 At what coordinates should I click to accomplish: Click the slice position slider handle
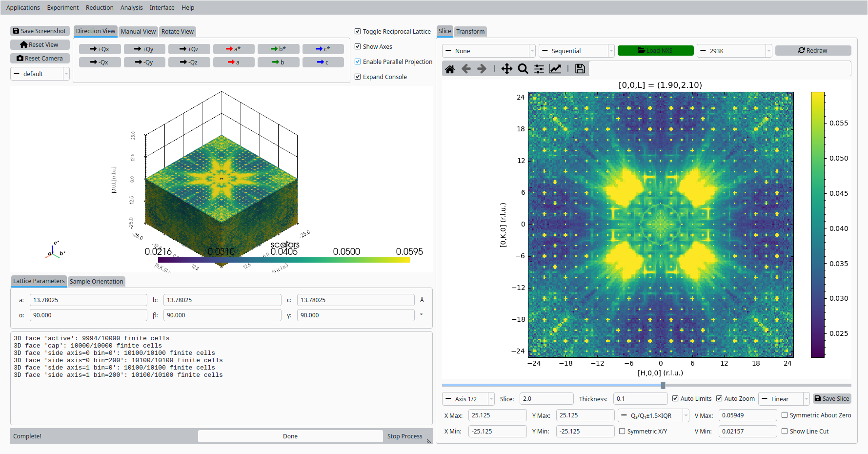tap(663, 385)
